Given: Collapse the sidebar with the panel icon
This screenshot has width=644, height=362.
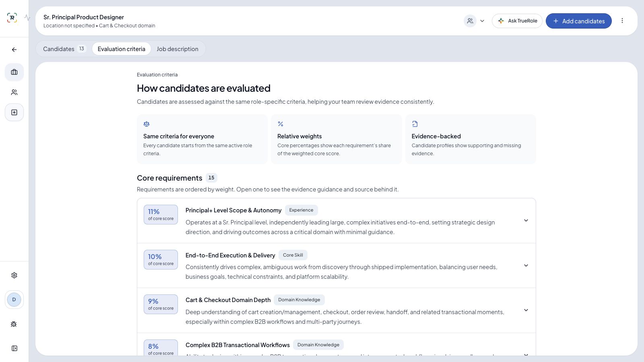Looking at the screenshot, I should point(14,348).
